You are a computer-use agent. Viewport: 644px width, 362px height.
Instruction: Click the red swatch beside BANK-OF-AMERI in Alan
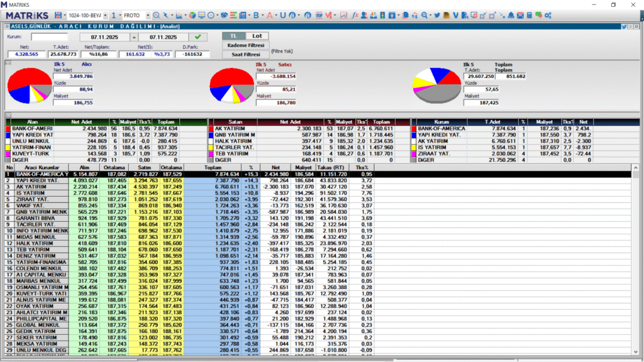tap(9, 128)
